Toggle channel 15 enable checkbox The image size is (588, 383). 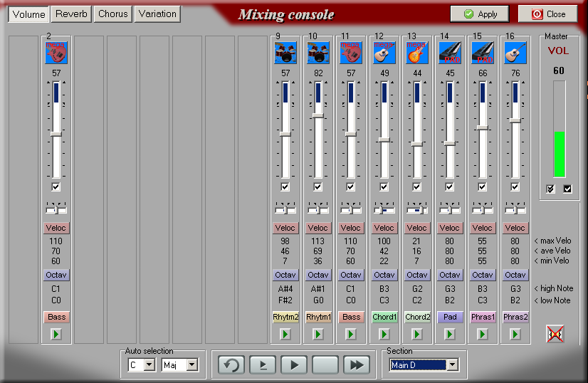(482, 187)
